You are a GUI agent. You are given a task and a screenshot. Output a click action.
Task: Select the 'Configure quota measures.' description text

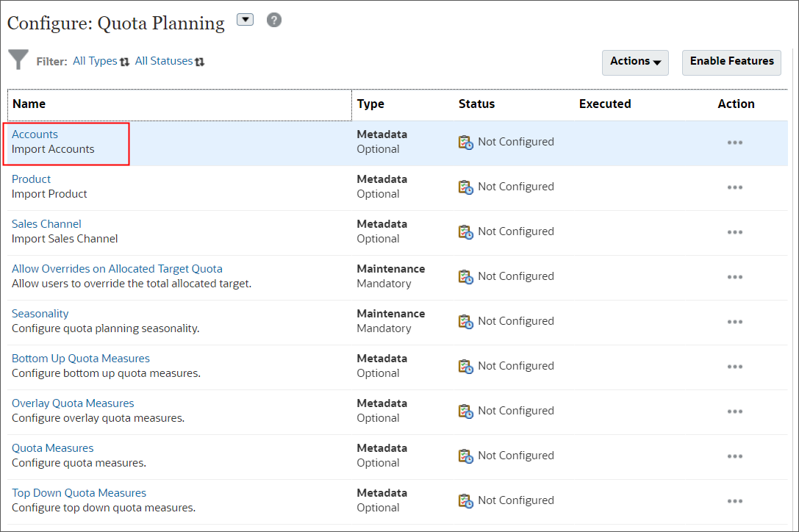point(79,463)
